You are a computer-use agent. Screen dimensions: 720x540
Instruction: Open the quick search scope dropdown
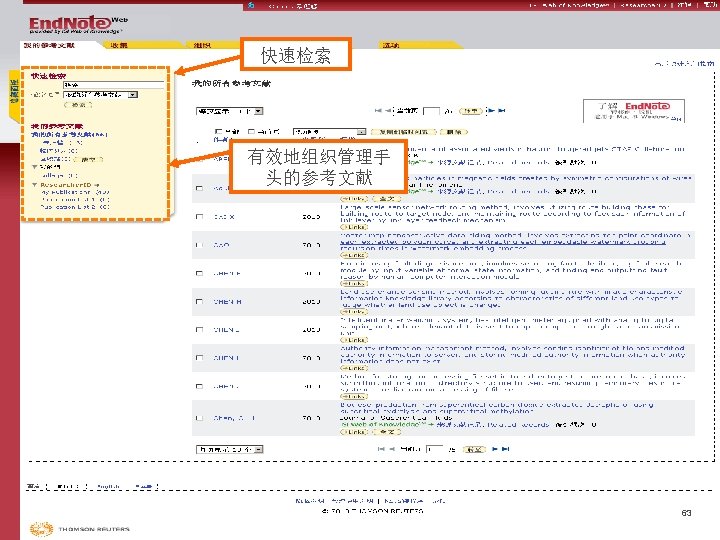point(101,95)
